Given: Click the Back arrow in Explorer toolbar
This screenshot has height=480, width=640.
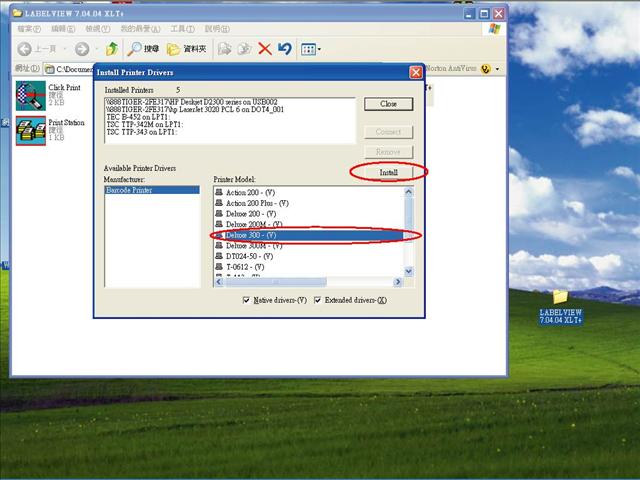Looking at the screenshot, I should pos(24,49).
